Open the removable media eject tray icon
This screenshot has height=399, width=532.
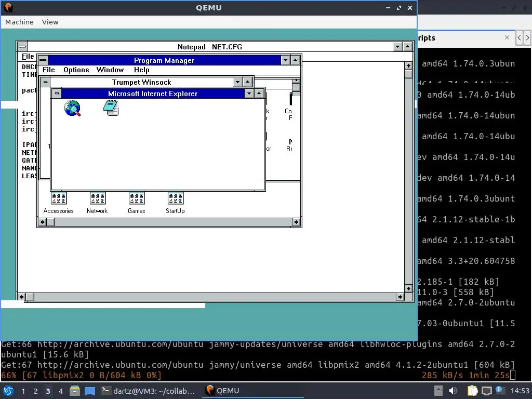pos(438,391)
